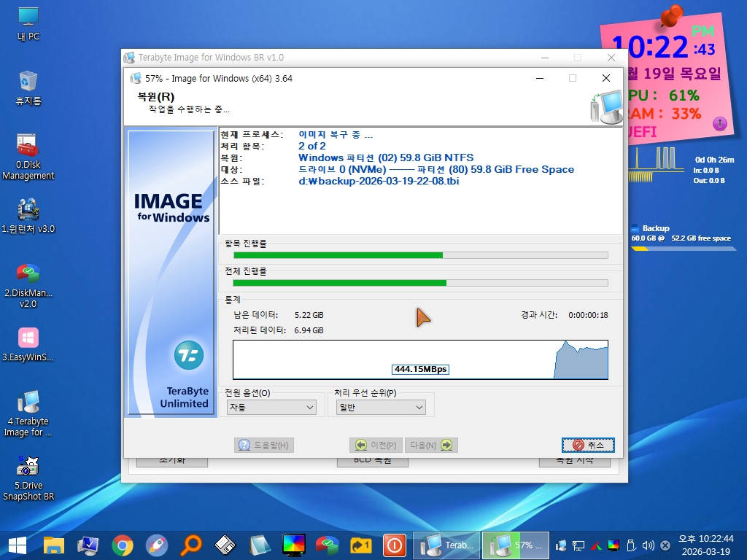The height and width of the screenshot is (560, 747).
Task: Open the 1.원런처 v3.0 desktop shortcut
Action: pos(28,216)
